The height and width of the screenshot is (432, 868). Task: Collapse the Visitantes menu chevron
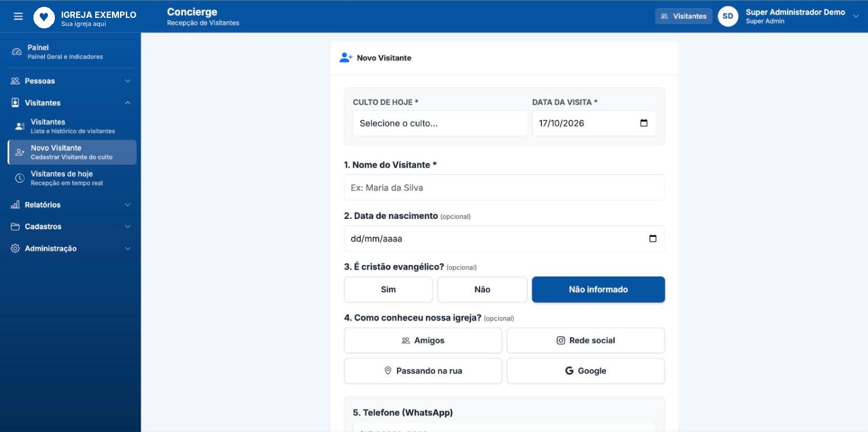pos(128,103)
